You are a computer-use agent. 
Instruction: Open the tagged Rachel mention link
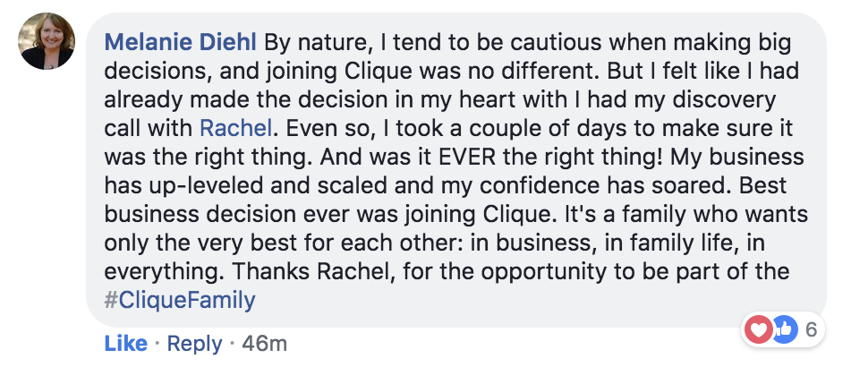236,128
